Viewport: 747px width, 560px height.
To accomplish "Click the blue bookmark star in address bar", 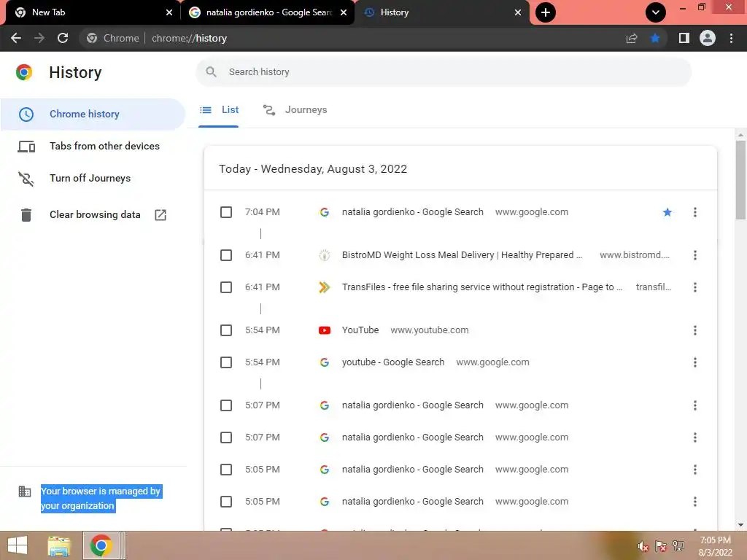I will point(655,38).
